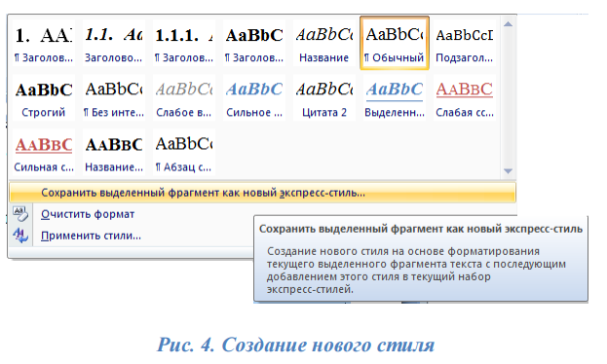Image resolution: width=607 pixels, height=364 pixels.
Task: Choose Сохранить выделенный фрагмент как новый экспресс-стиль
Action: pyautogui.click(x=262, y=193)
